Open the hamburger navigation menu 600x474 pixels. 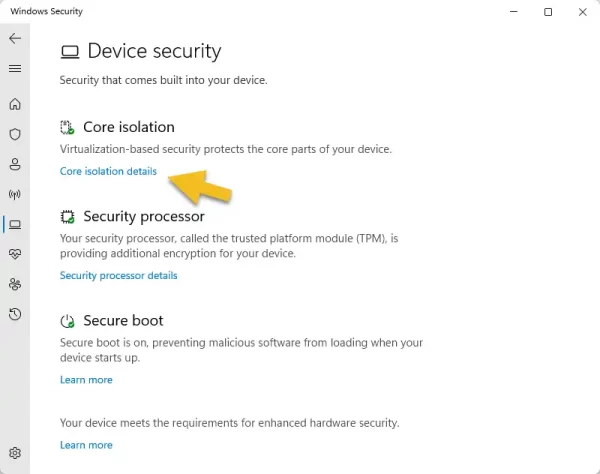pos(15,68)
